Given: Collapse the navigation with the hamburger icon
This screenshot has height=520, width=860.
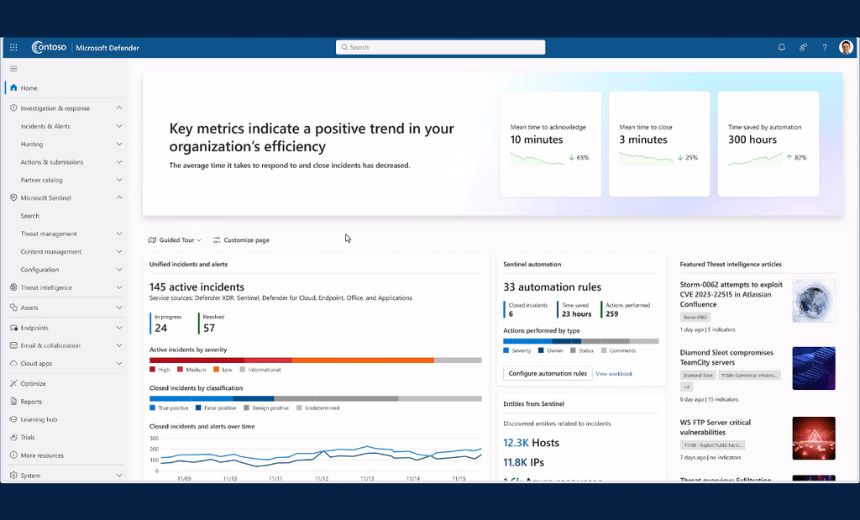Looking at the screenshot, I should coord(14,69).
